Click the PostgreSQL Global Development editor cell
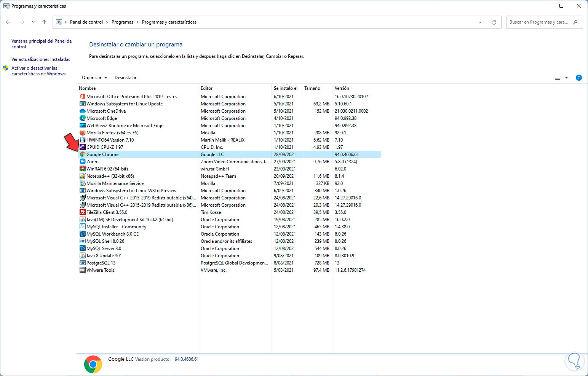This screenshot has width=588, height=376. click(235, 263)
